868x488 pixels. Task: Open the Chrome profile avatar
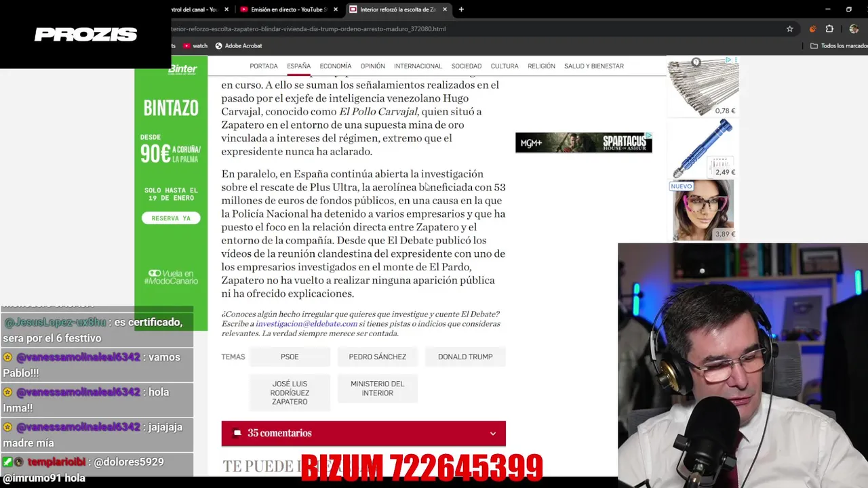[x=854, y=29]
